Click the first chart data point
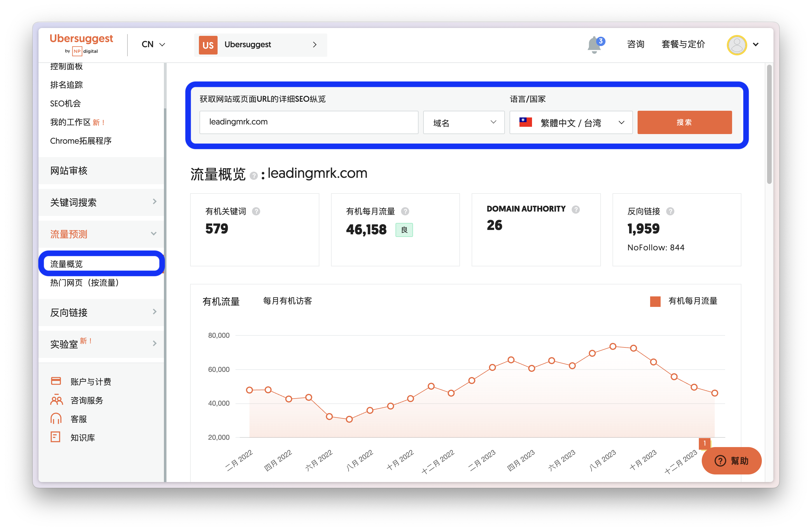The image size is (812, 531). click(x=249, y=390)
